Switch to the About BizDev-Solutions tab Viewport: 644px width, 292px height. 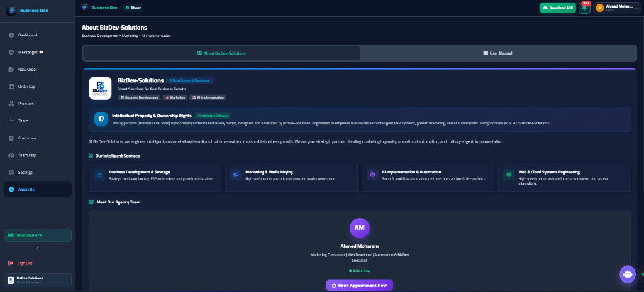221,53
